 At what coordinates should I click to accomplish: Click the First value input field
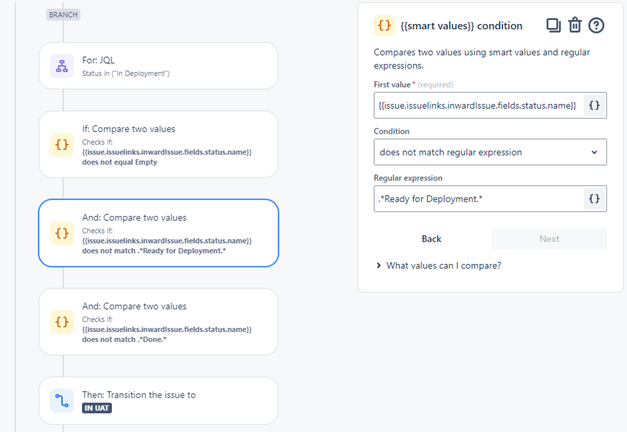pos(476,105)
